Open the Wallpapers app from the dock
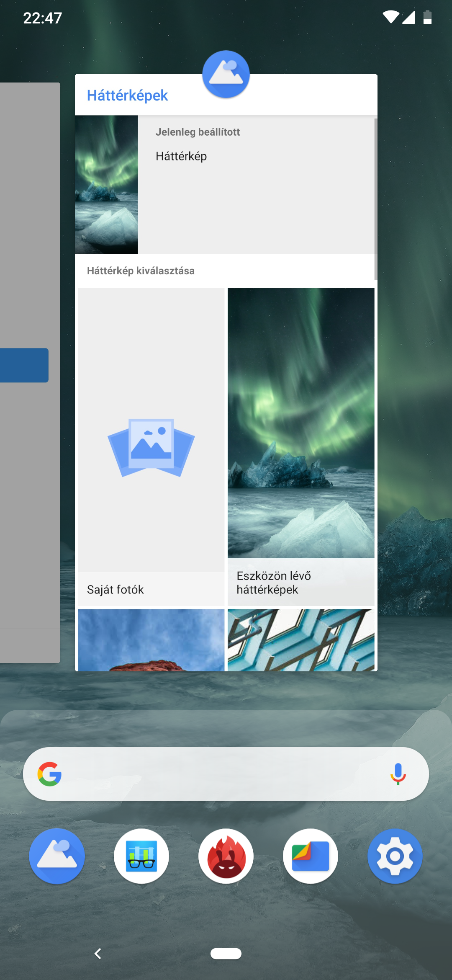This screenshot has height=980, width=452. coord(57,856)
